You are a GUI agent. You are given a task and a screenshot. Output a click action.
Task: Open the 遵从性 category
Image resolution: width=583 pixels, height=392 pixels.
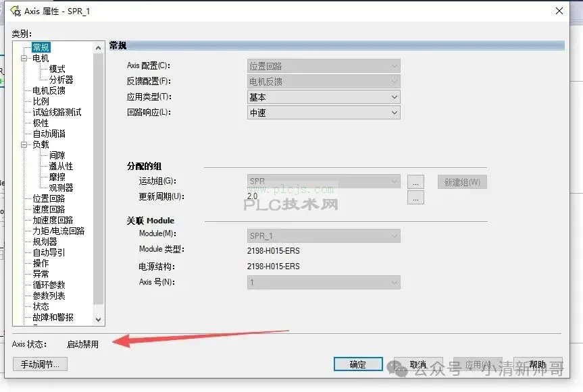pyautogui.click(x=61, y=166)
